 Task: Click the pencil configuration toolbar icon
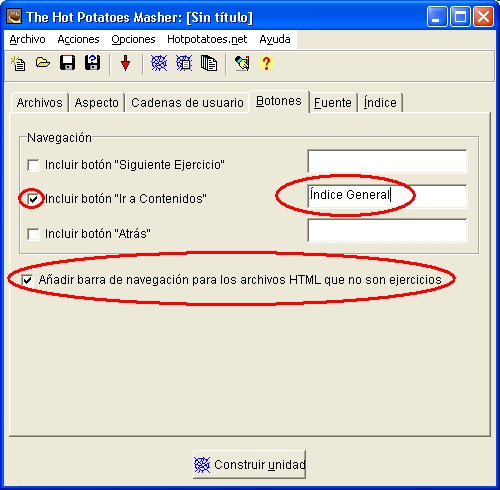[x=242, y=63]
